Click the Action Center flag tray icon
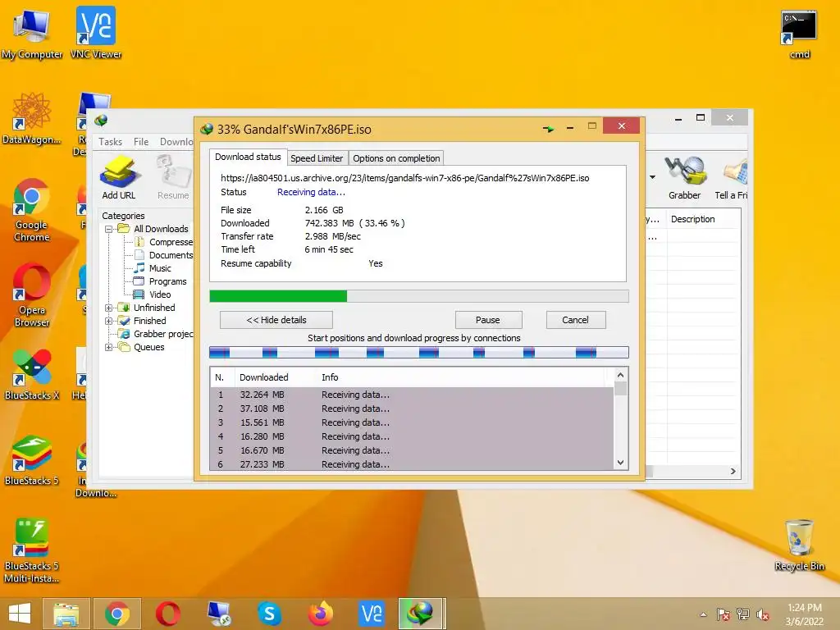This screenshot has width=840, height=630. pos(724,614)
